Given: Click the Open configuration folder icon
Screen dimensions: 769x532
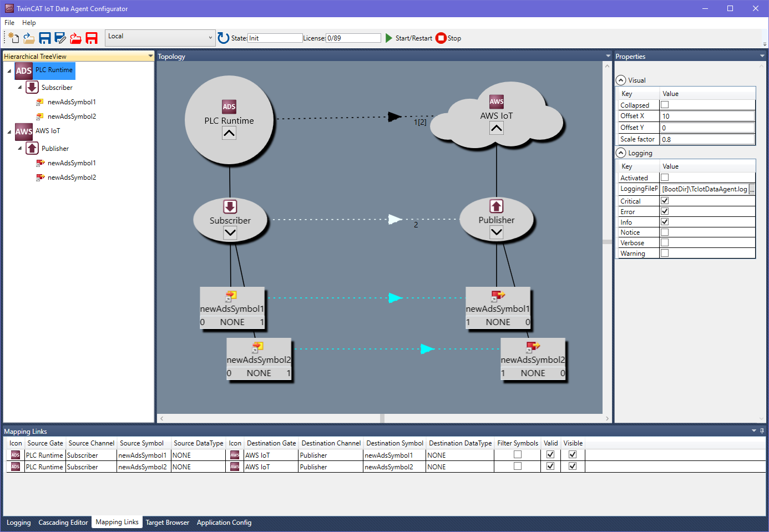Looking at the screenshot, I should tap(29, 38).
